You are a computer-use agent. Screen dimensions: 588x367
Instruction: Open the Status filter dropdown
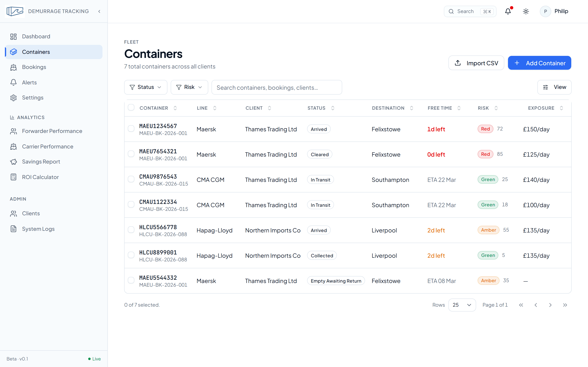click(x=146, y=87)
